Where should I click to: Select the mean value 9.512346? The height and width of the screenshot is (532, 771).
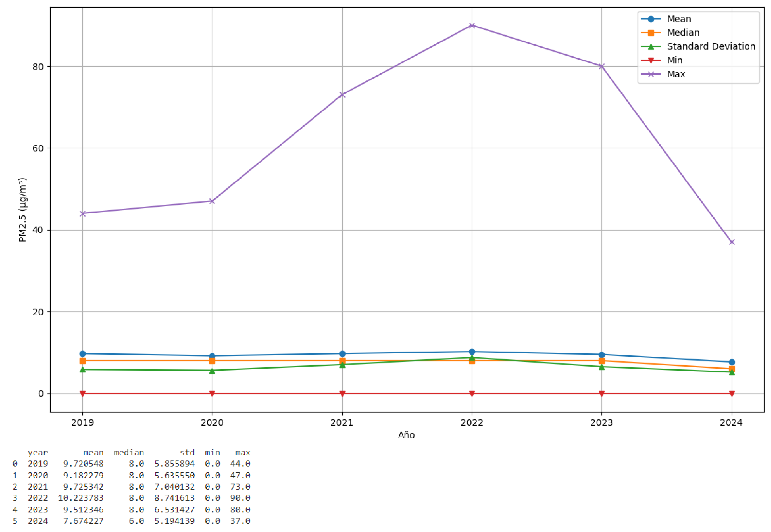coord(83,510)
